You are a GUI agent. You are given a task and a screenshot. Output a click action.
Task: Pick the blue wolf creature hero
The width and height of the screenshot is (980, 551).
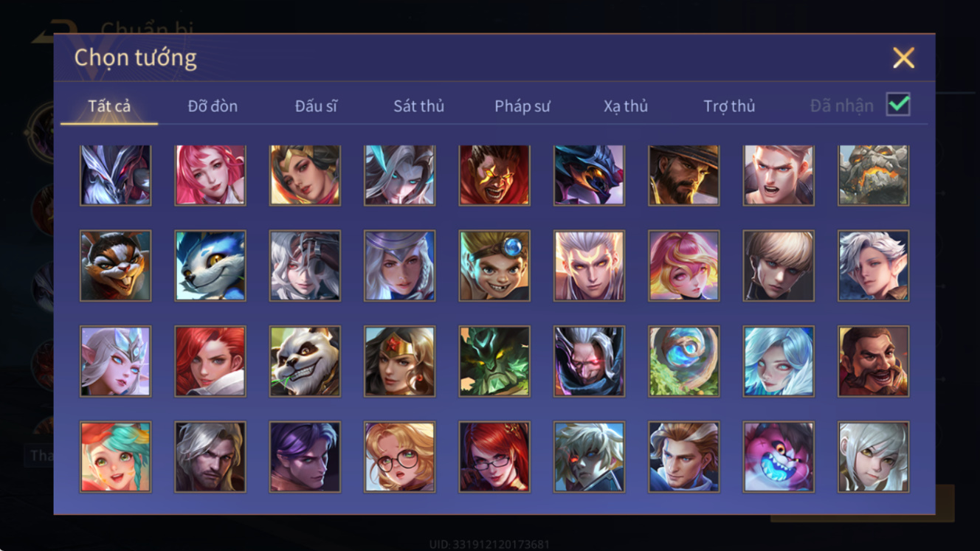point(210,266)
